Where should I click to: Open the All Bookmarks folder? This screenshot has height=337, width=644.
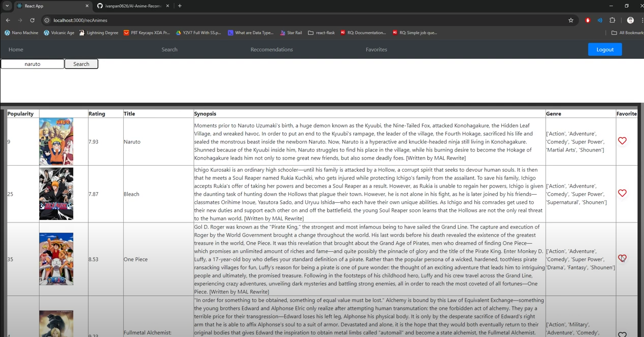pyautogui.click(x=627, y=32)
